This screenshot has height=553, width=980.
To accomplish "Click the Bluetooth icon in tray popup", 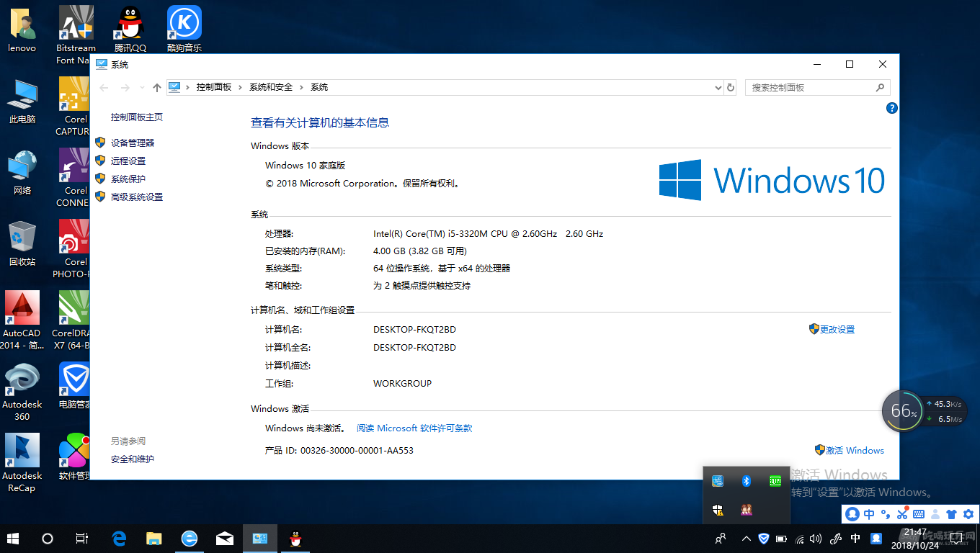I will click(747, 481).
